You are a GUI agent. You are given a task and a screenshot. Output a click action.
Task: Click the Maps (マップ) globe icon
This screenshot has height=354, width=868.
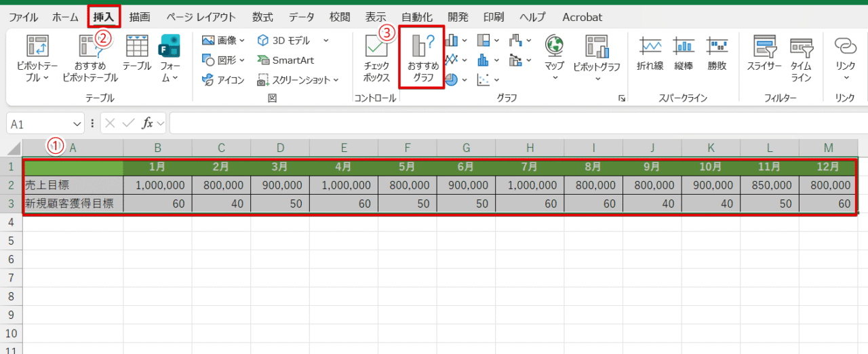(x=555, y=46)
